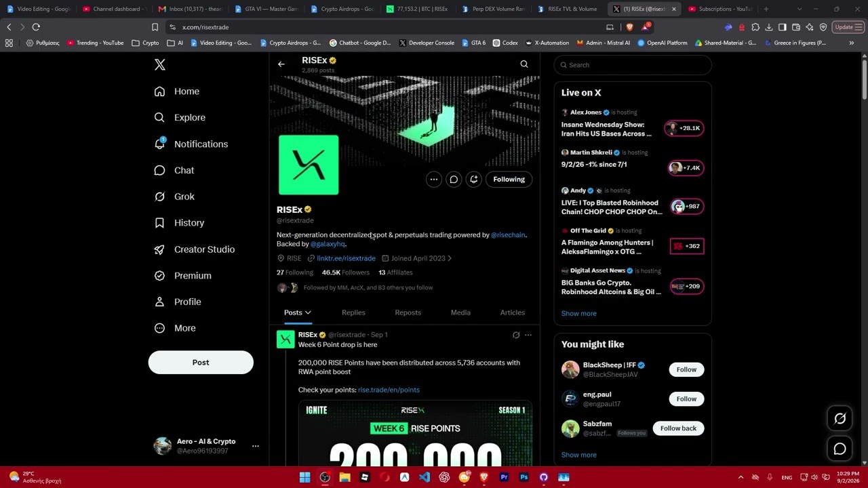This screenshot has width=868, height=488.
Task: Open GTA 6 bookmark
Action: [473, 43]
